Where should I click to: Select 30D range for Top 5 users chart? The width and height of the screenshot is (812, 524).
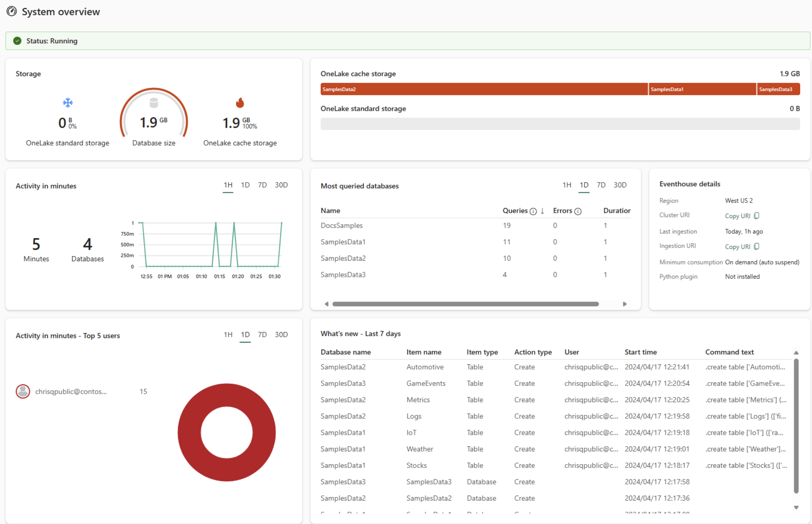click(281, 335)
